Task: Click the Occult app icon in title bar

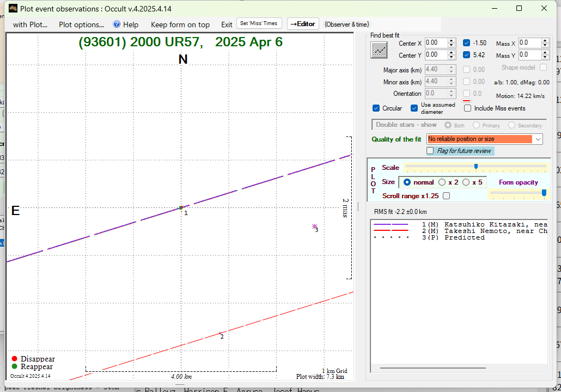Action: coord(13,8)
